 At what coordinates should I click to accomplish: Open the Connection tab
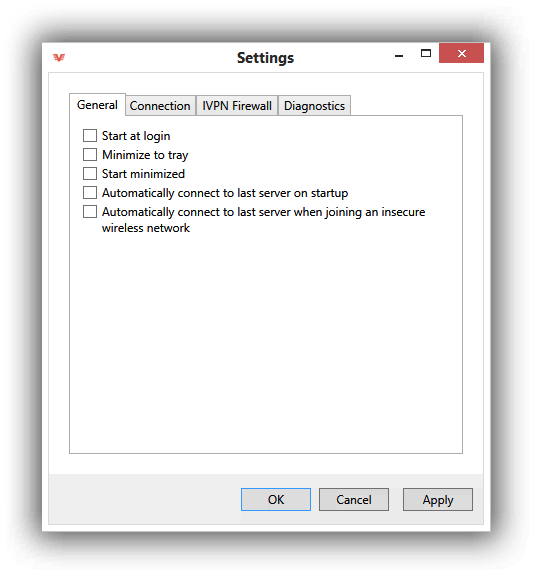[x=160, y=106]
